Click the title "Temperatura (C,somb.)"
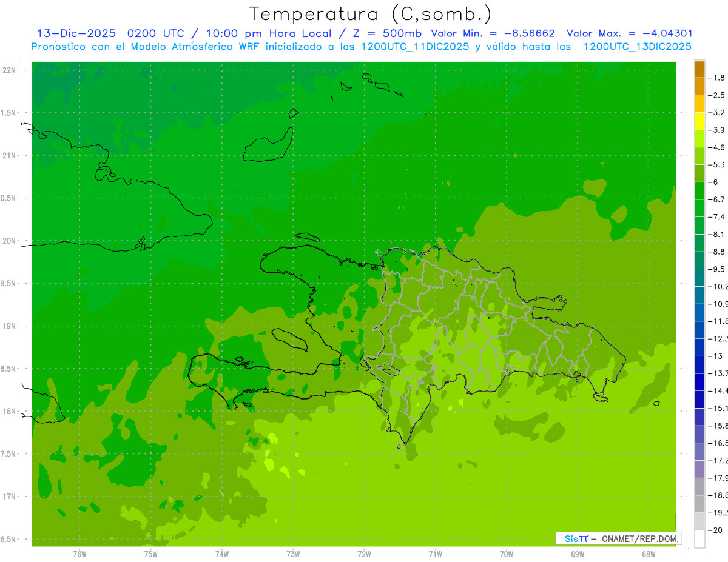The height and width of the screenshot is (562, 728). pyautogui.click(x=369, y=14)
